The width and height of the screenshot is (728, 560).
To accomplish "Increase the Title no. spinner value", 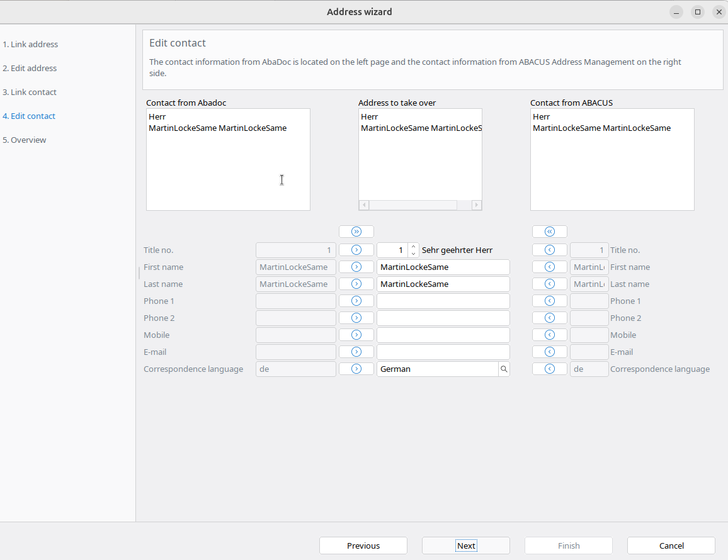I will click(x=413, y=247).
